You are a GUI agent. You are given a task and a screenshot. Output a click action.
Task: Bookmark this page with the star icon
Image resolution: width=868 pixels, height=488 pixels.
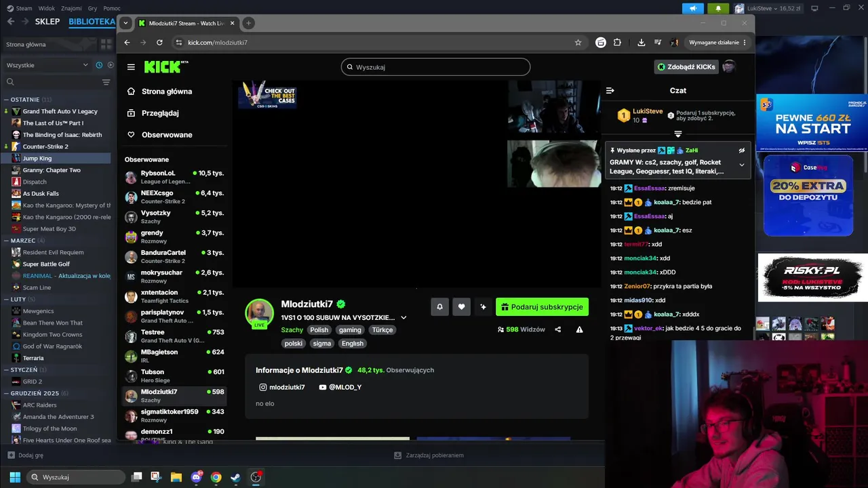(x=578, y=42)
